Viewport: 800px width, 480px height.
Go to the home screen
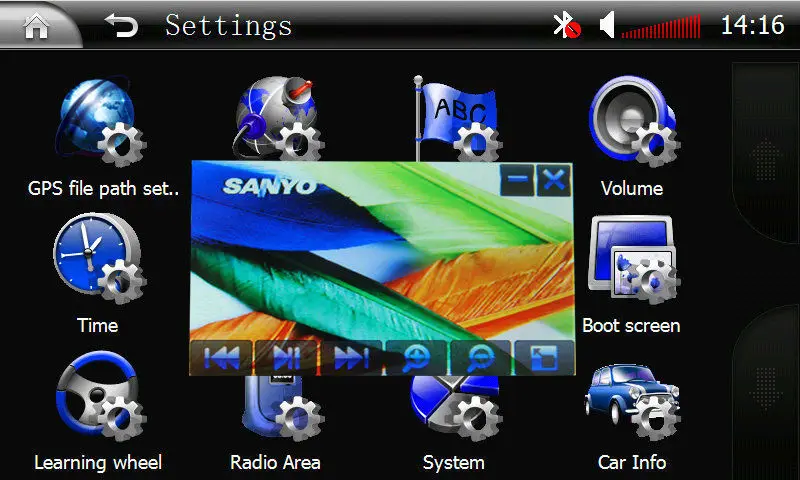tap(36, 26)
